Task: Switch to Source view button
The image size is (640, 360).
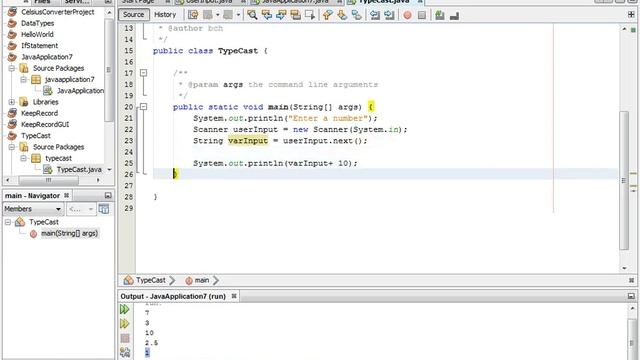Action: tap(133, 15)
